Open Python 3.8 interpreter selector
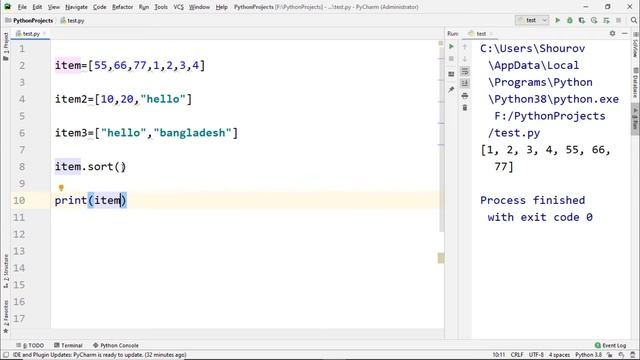The height and width of the screenshot is (360, 640). click(589, 355)
